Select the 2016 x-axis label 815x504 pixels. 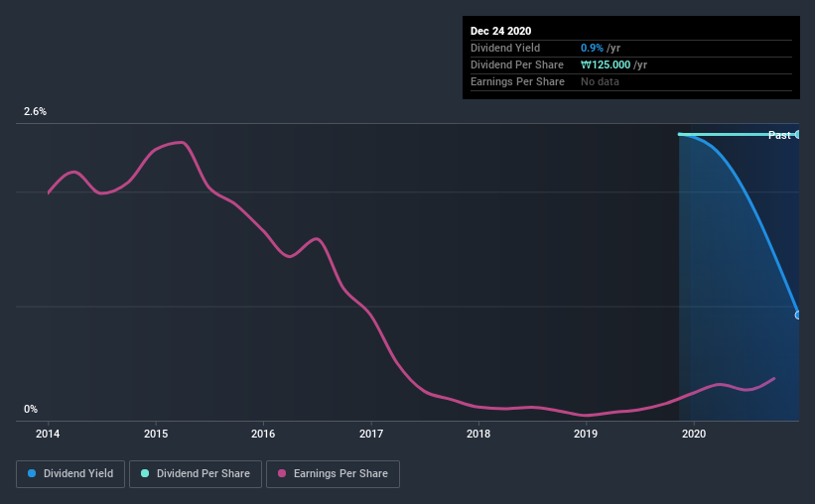click(x=263, y=434)
